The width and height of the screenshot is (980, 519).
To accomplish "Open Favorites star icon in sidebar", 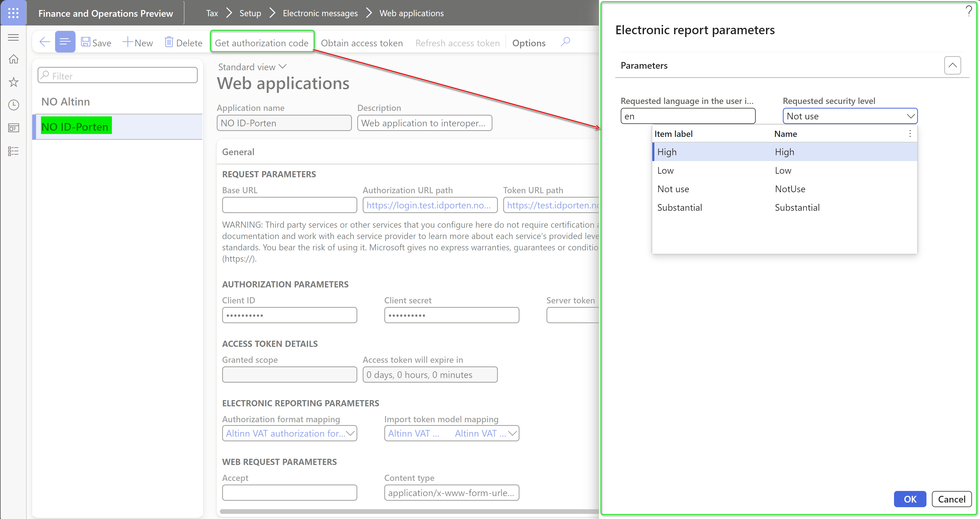I will 13,82.
